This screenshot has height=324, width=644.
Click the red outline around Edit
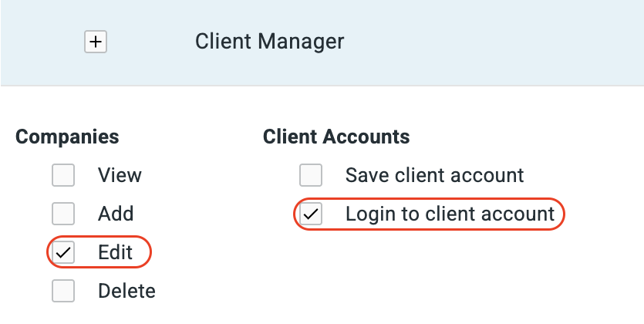tap(99, 252)
